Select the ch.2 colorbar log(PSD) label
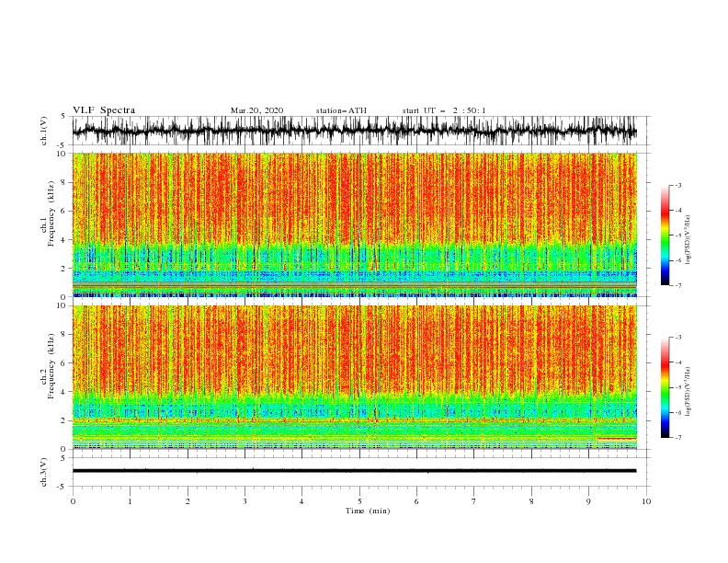The height and width of the screenshot is (563, 728). coord(688,392)
